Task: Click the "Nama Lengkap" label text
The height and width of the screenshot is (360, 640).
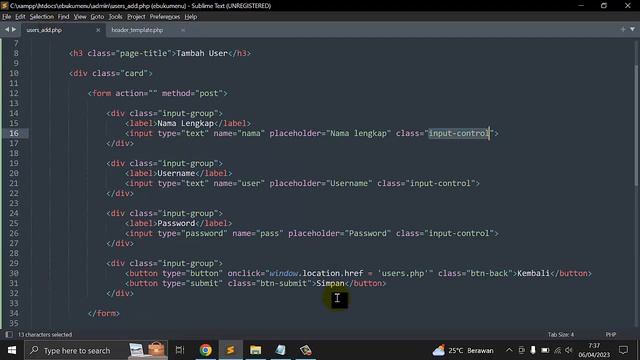Action: tap(185, 123)
